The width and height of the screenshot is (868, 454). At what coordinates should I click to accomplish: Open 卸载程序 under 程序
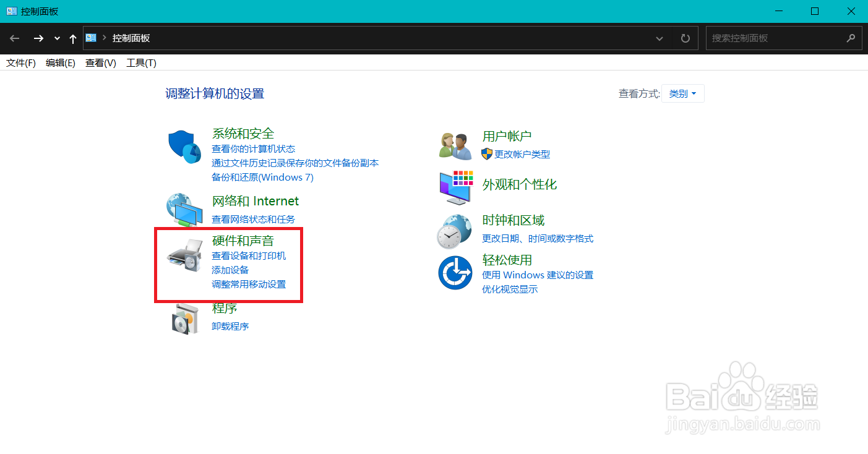[x=230, y=326]
